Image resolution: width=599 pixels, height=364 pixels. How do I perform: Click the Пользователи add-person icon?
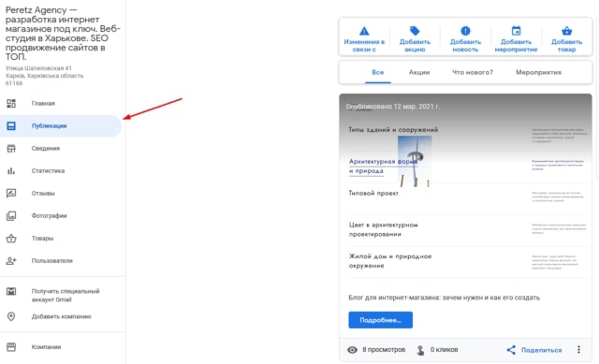point(11,261)
